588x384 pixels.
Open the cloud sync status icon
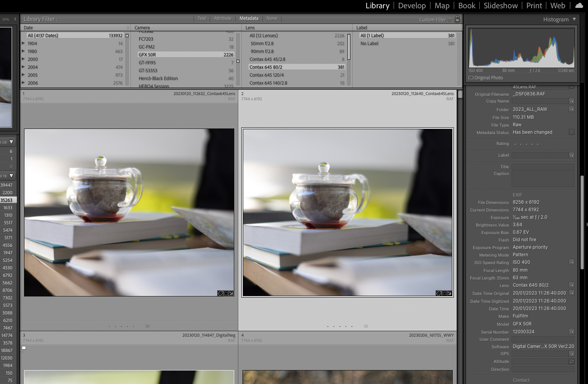tap(579, 6)
